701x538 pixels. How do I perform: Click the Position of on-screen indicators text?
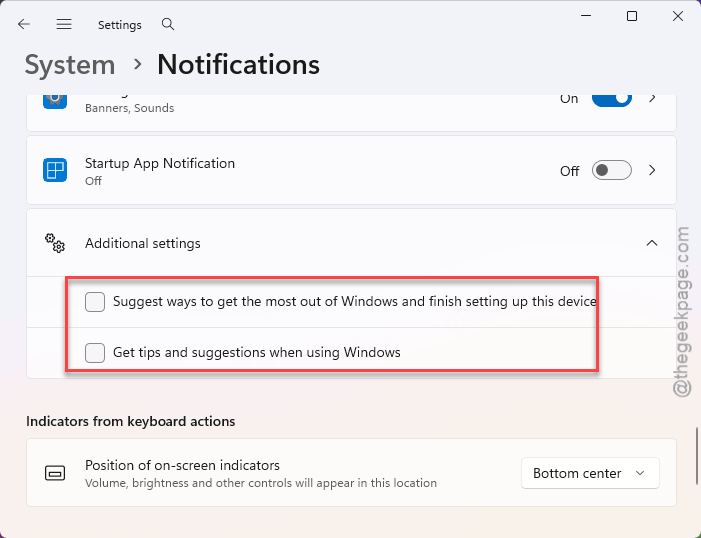coord(182,465)
